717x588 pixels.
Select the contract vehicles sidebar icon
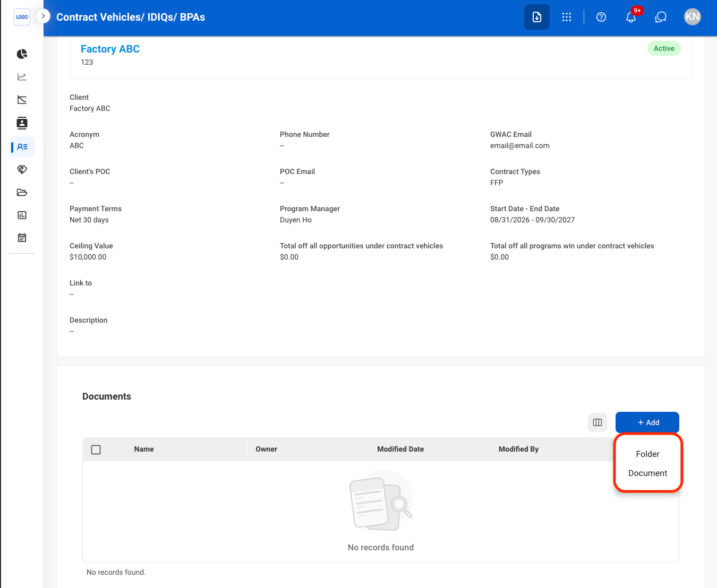[x=22, y=147]
